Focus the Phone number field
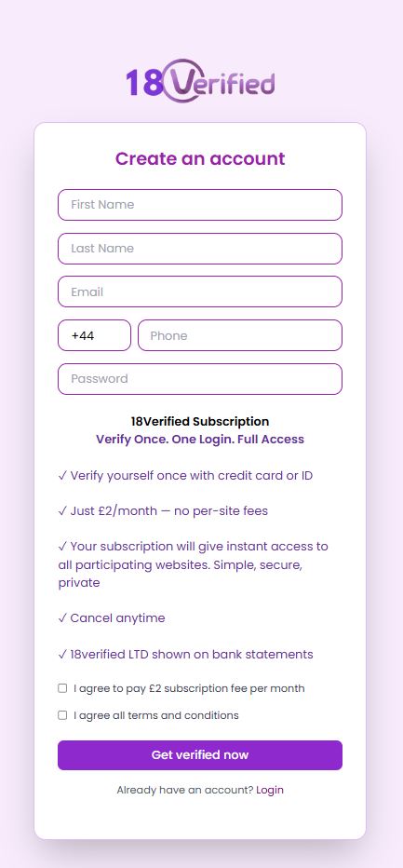 point(240,335)
